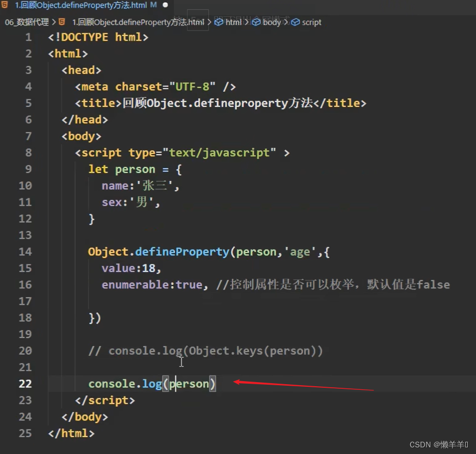Click the HTML5 file icon in the breadcrumb
This screenshot has width=476, height=454.
62,22
